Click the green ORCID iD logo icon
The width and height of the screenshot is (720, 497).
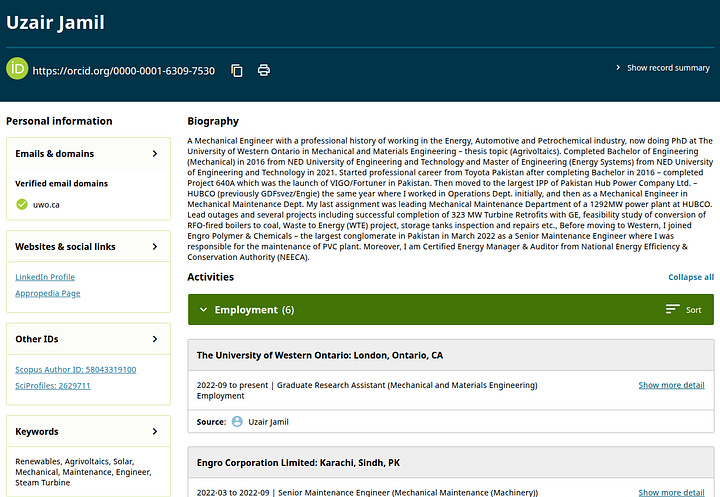pos(17,68)
